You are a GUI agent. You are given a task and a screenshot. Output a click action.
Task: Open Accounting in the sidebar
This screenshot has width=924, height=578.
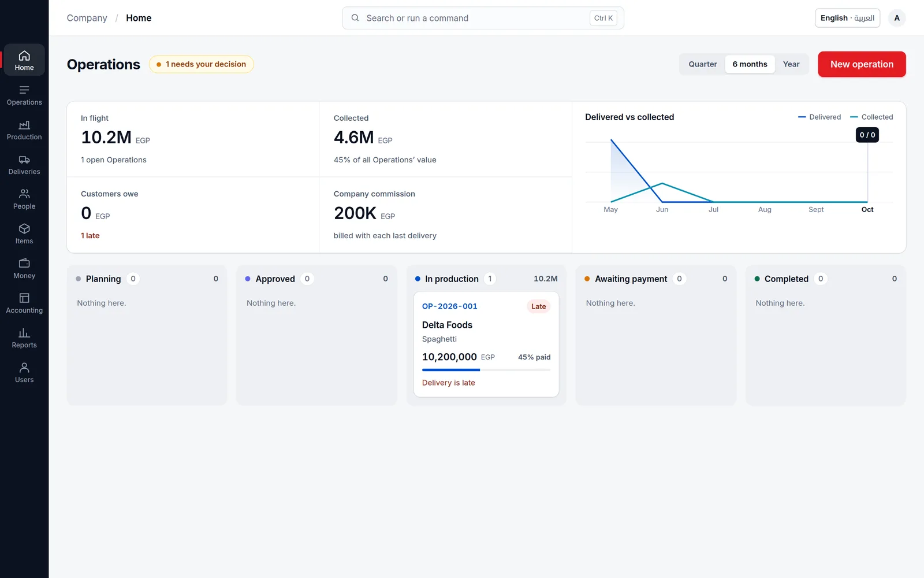24,303
